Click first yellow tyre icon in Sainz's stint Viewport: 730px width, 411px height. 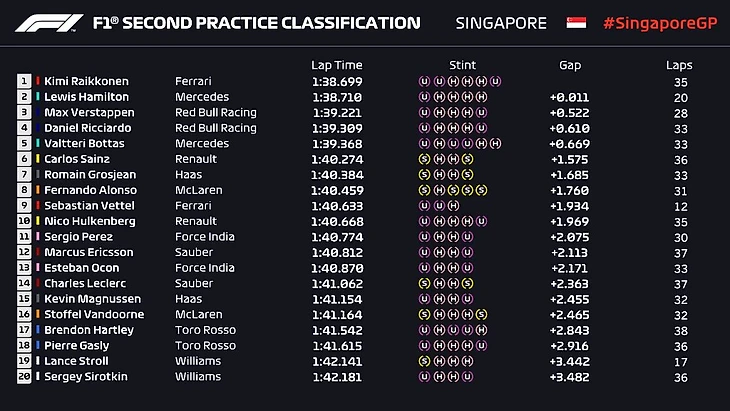click(x=424, y=159)
